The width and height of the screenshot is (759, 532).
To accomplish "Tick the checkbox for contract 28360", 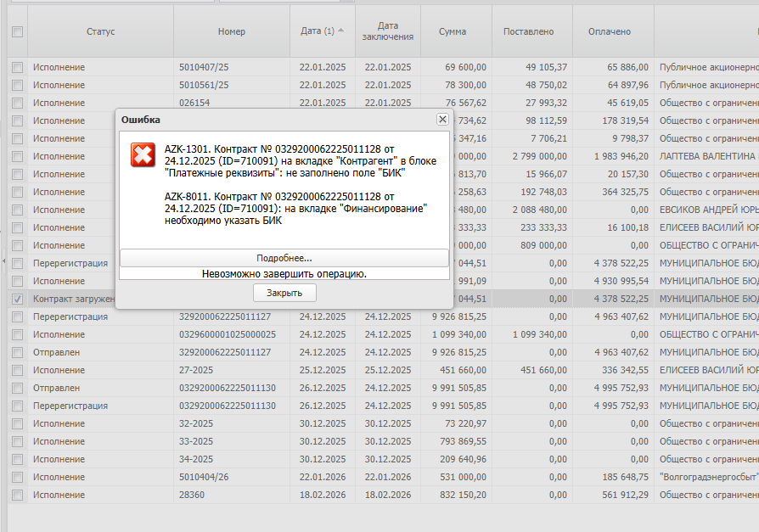I will pos(18,495).
